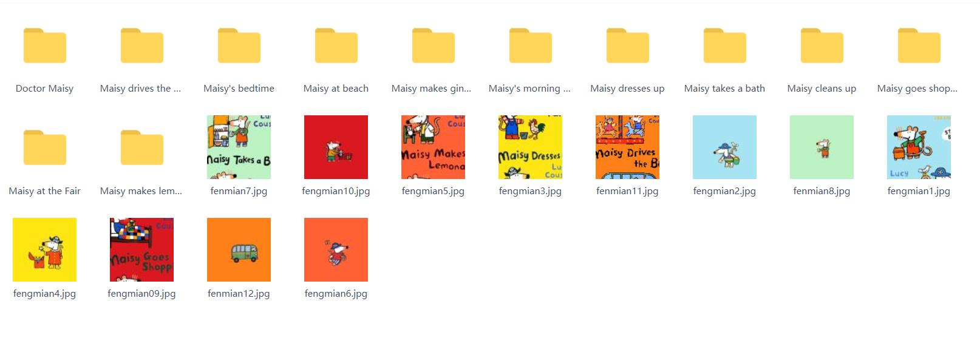Open the Maisy makes lemonade folder
The image size is (980, 352).
[141, 148]
